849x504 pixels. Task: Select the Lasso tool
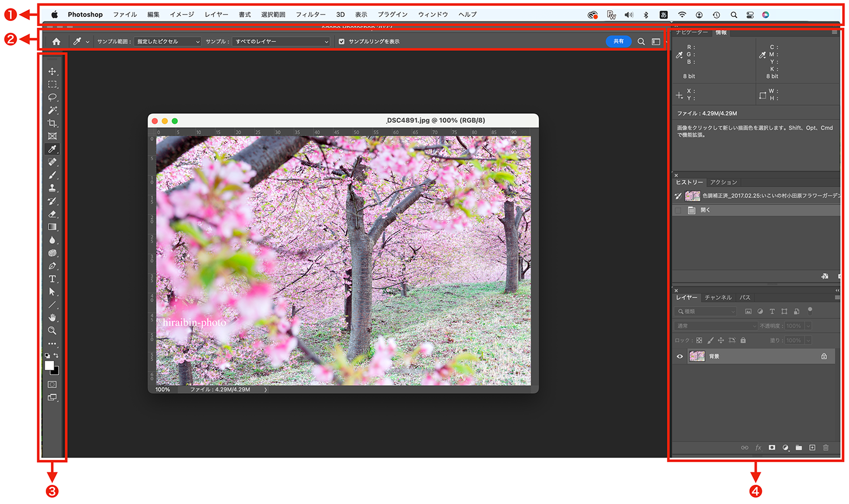[x=52, y=97]
